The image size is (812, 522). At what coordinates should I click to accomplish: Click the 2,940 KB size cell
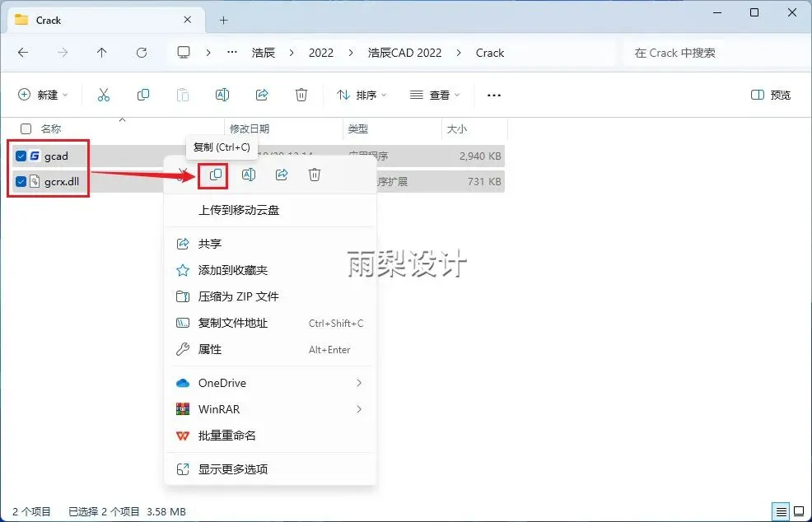pyautogui.click(x=480, y=156)
